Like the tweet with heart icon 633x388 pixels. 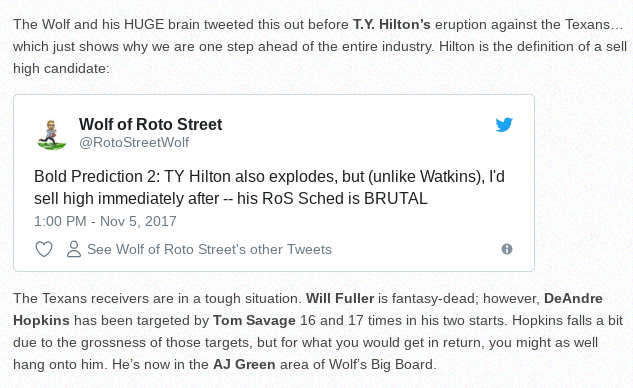tap(44, 249)
